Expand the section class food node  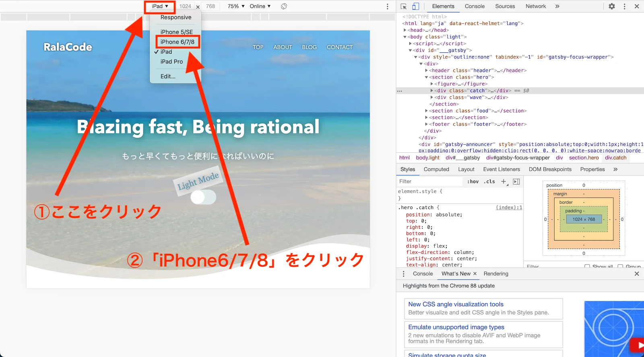click(x=427, y=111)
